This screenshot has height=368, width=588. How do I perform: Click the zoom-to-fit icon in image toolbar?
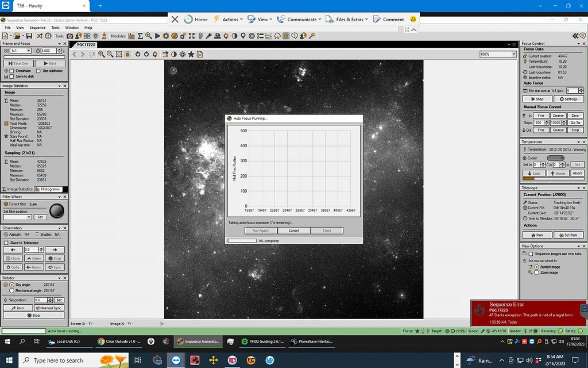click(x=119, y=55)
